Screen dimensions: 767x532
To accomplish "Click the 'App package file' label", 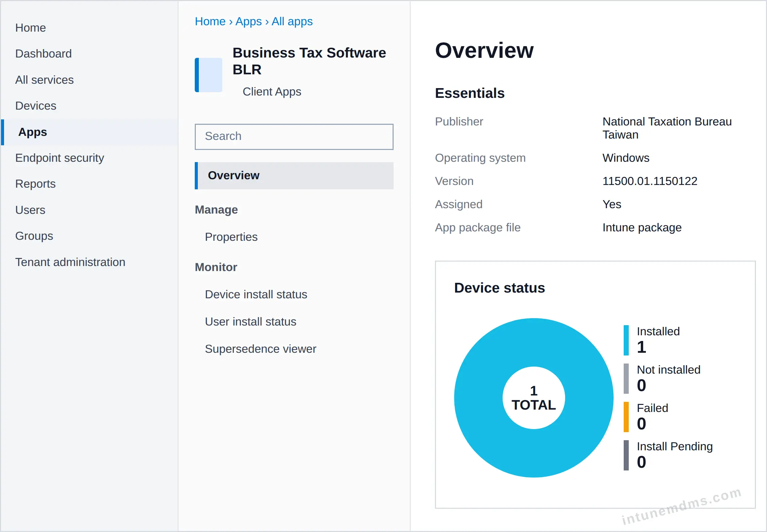I will 478,228.
